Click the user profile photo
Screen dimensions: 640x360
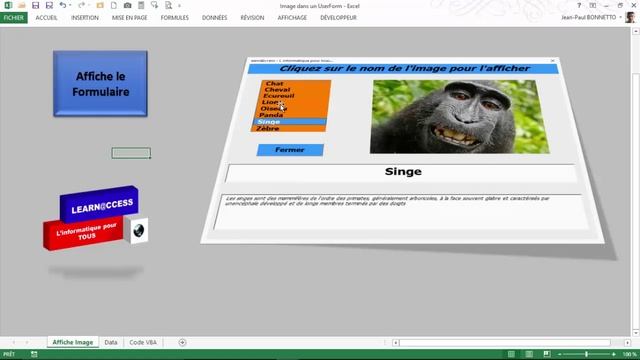(630, 18)
